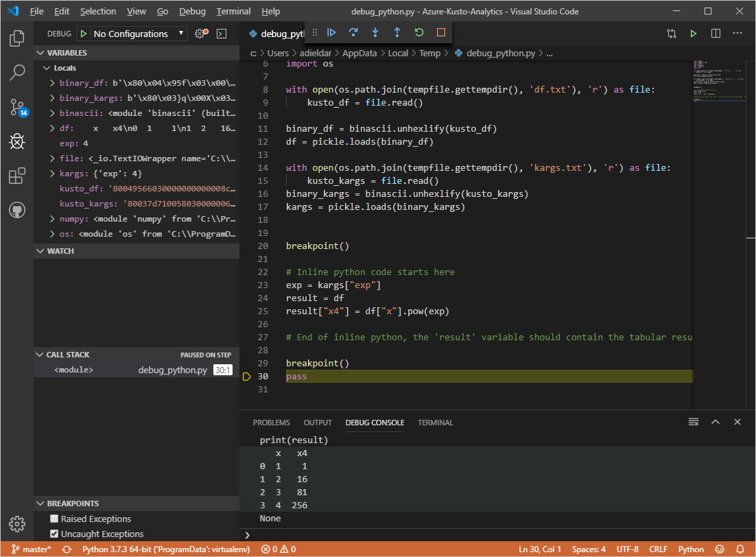Switch to the Terminal tab
This screenshot has width=756, height=557.
click(x=435, y=423)
